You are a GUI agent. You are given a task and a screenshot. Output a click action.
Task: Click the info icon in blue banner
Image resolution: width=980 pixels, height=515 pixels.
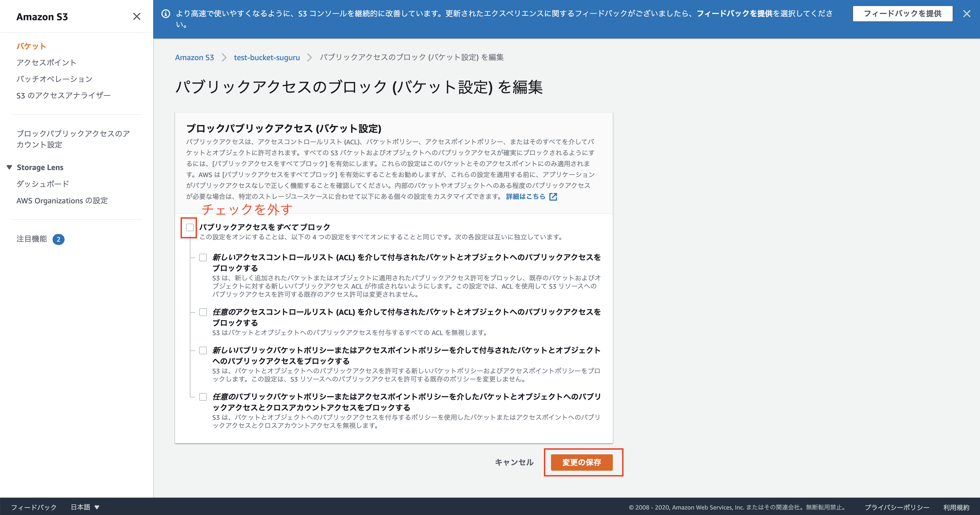[166, 14]
